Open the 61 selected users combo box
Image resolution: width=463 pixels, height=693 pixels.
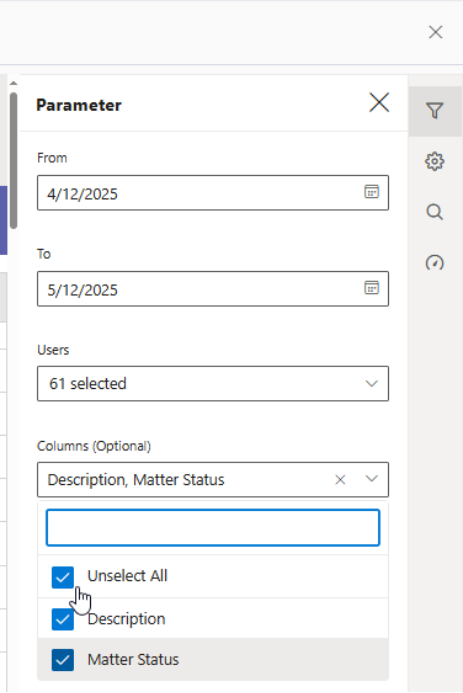213,384
